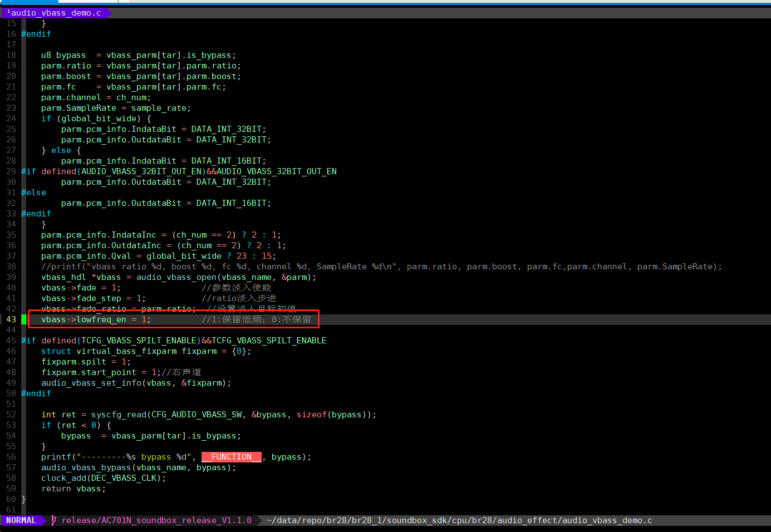This screenshot has height=532, width=771.
Task: Click the green sign marker at line 43
Action: pos(23,319)
